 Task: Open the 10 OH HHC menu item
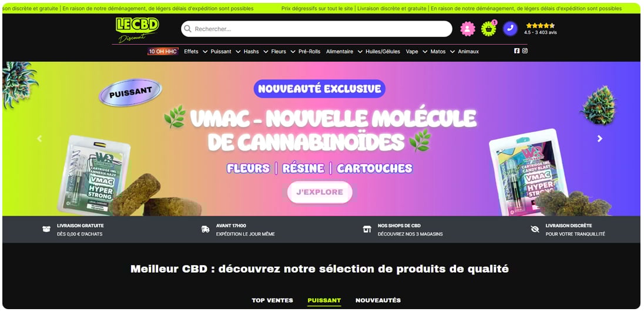tap(163, 52)
